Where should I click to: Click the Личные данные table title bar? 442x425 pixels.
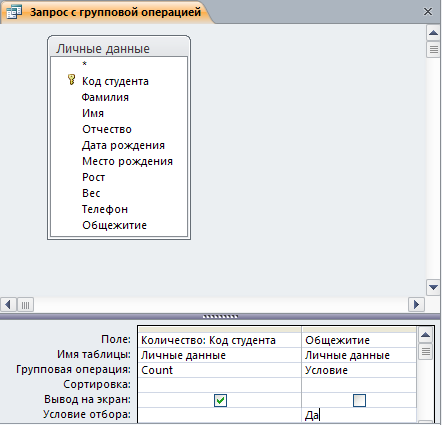pyautogui.click(x=119, y=48)
